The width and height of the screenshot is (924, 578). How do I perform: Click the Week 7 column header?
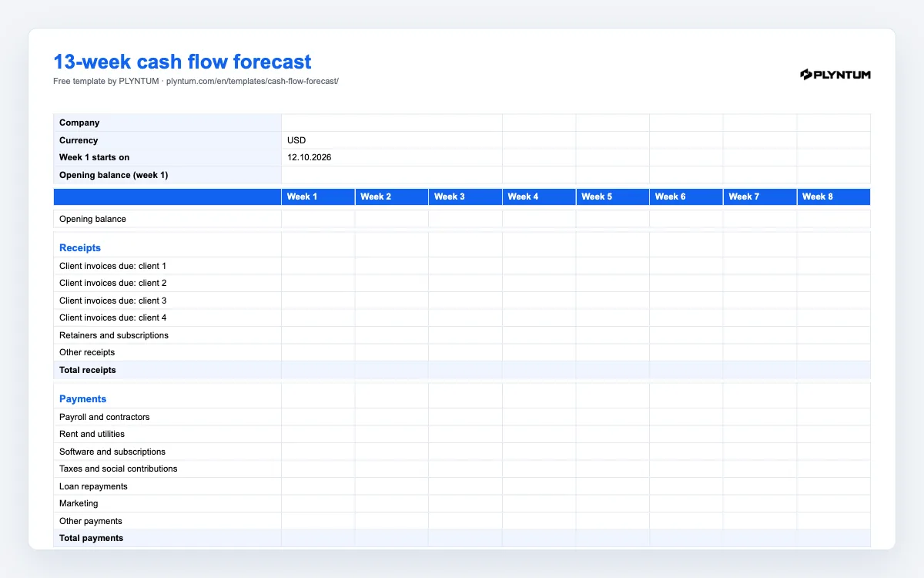[x=759, y=197]
